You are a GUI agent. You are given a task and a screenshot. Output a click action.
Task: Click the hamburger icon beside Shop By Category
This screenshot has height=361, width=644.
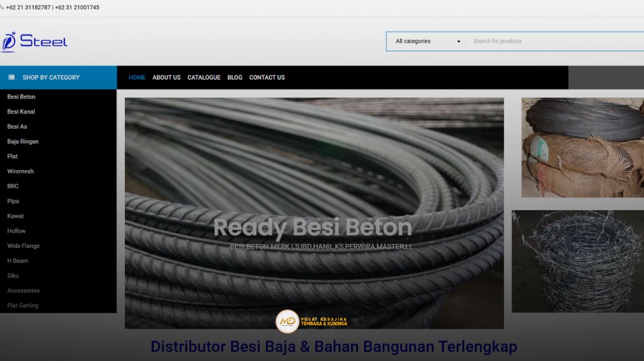[11, 78]
